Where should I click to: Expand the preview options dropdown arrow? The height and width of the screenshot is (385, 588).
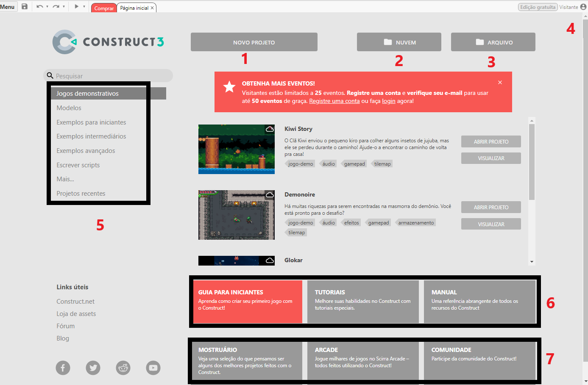click(x=84, y=7)
